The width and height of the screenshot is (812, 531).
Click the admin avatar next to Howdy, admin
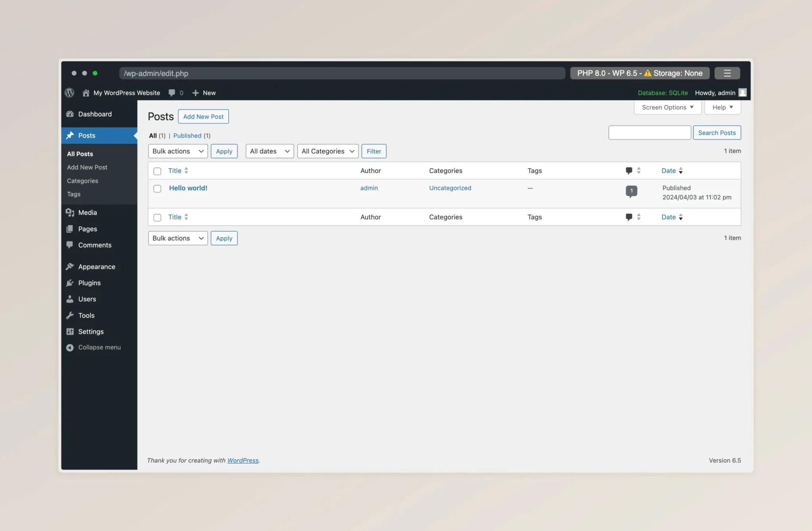pos(743,93)
